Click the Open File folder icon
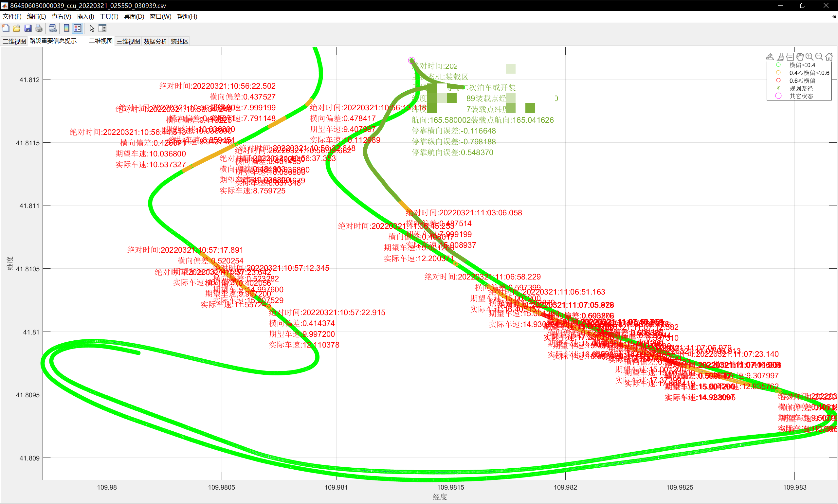Image resolution: width=838 pixels, height=504 pixels. (17, 28)
